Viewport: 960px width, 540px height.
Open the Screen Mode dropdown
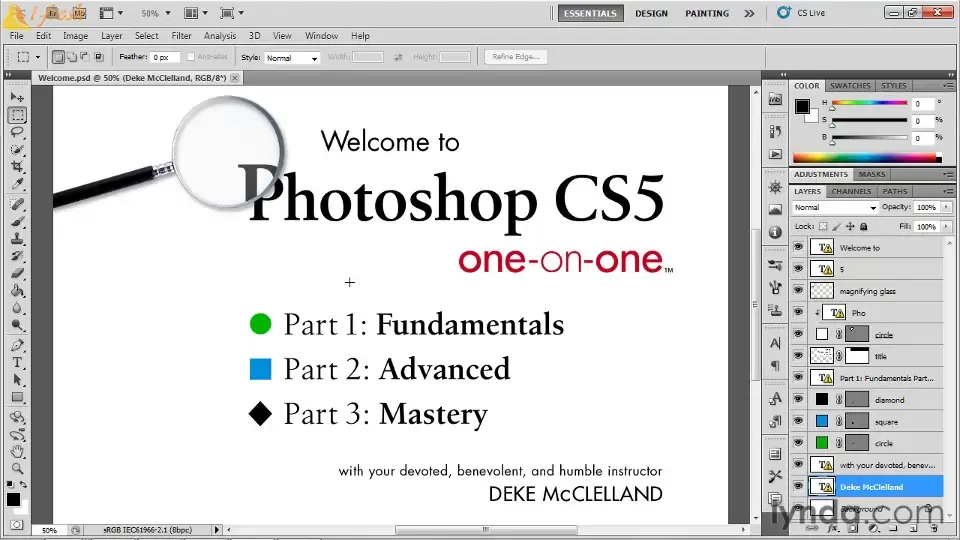tap(232, 13)
